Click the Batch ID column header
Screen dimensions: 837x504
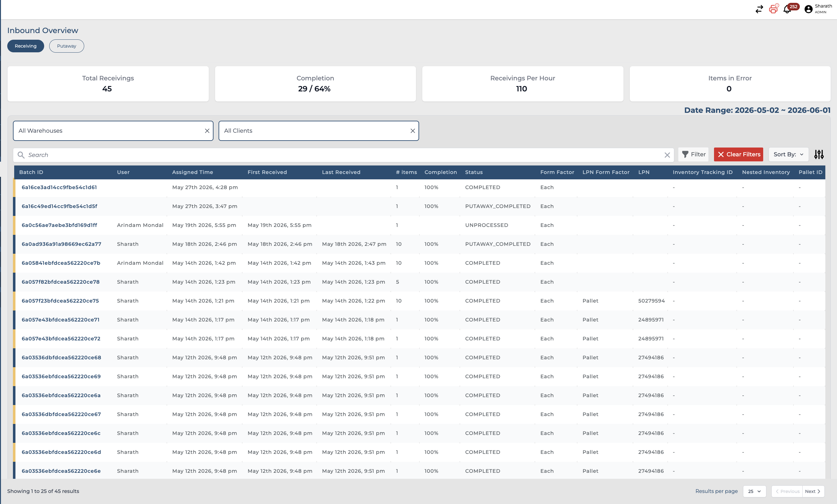(31, 172)
